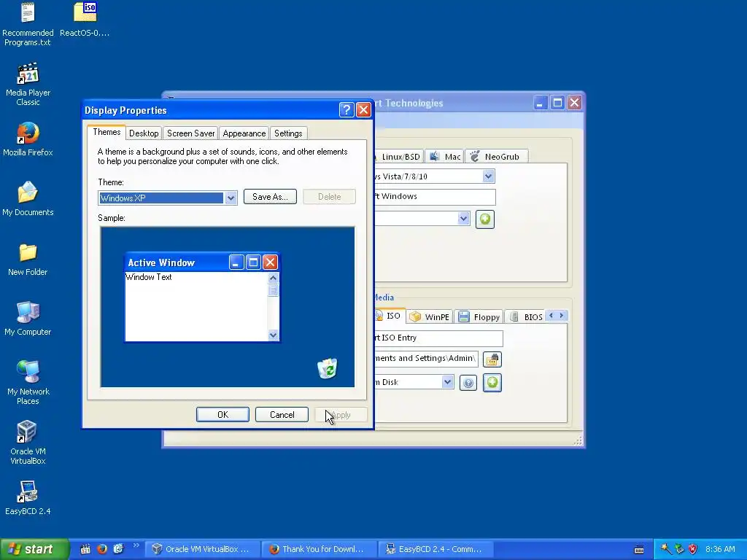Click green add-entry button in EasyBCD portable media panel
This screenshot has height=560, width=747.
(492, 382)
